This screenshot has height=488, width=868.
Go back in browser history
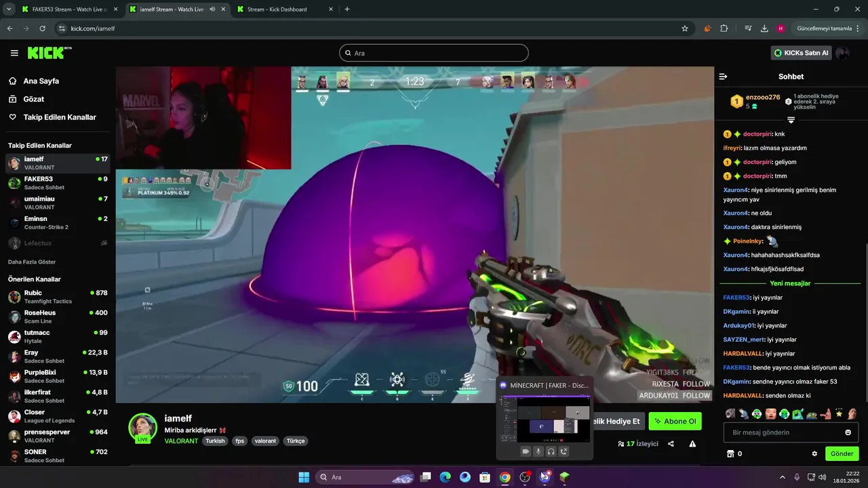click(9, 28)
